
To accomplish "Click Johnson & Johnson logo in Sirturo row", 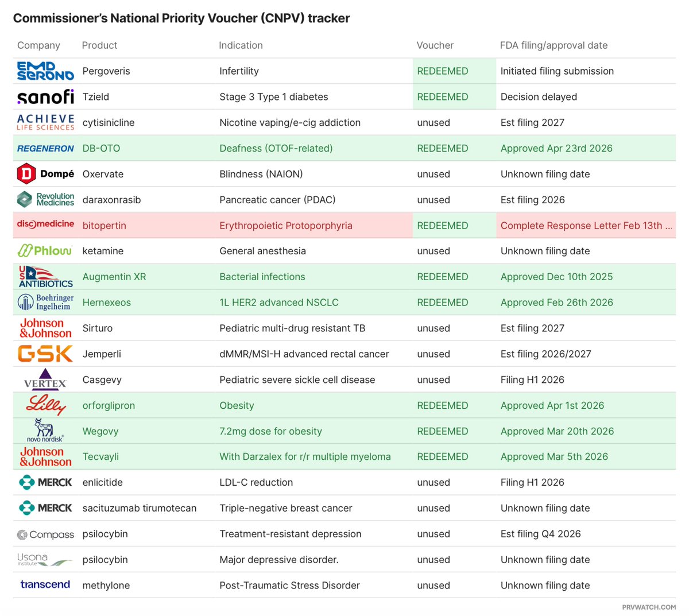I will [x=46, y=328].
